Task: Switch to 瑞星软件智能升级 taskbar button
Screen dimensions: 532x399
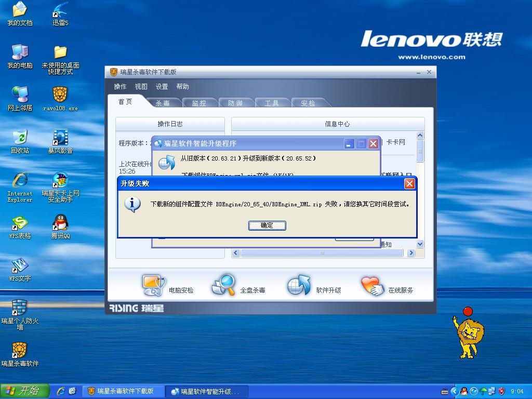Action: 207,391
